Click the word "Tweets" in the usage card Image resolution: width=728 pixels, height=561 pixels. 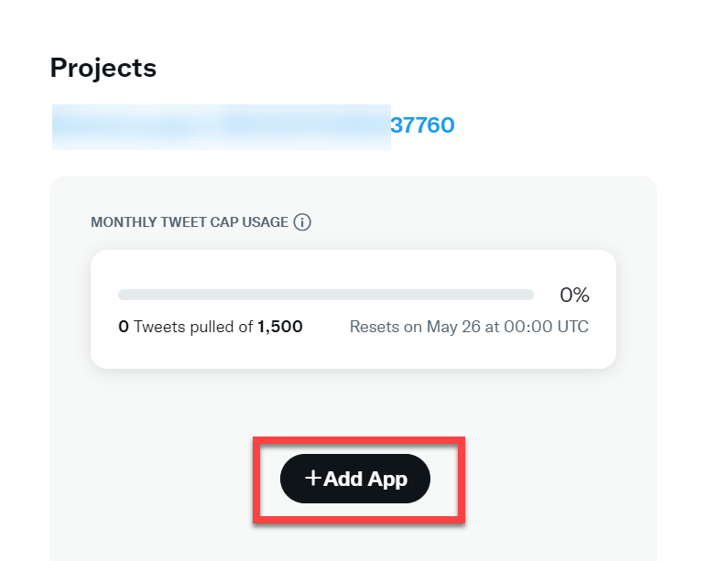point(160,327)
